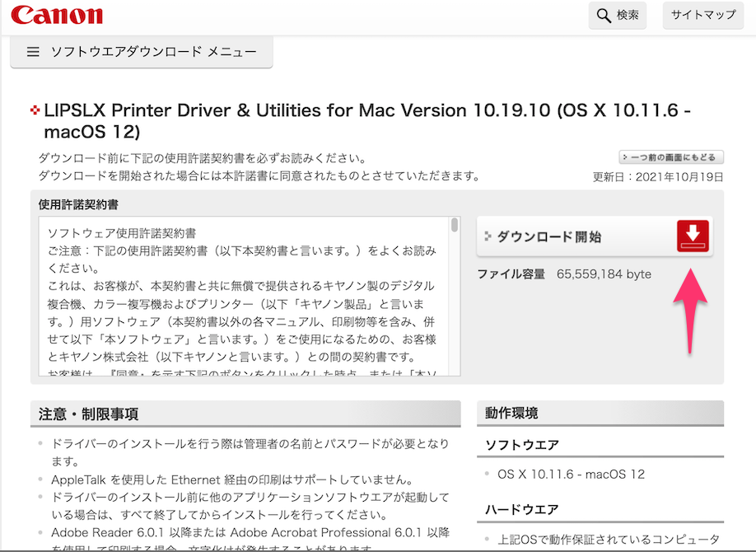Click the ソフトウエア subheading

coord(521,445)
